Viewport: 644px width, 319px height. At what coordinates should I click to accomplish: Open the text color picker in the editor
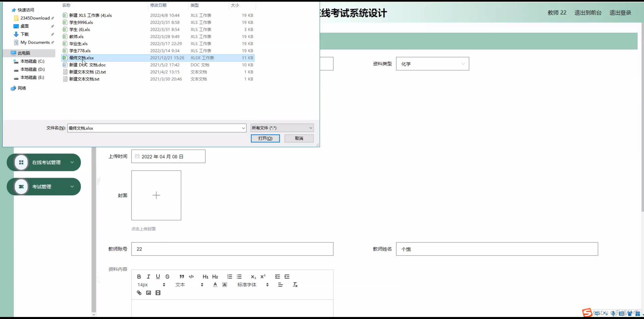(215, 284)
